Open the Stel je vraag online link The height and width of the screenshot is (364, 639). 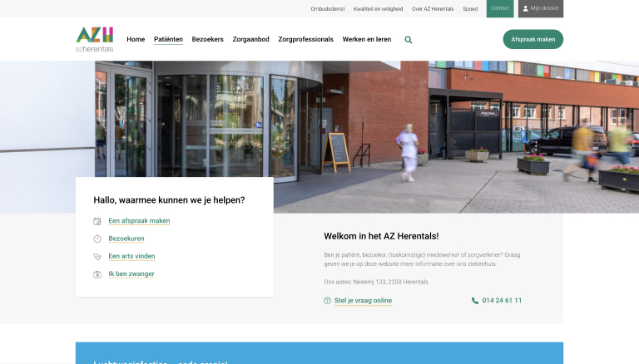(363, 301)
